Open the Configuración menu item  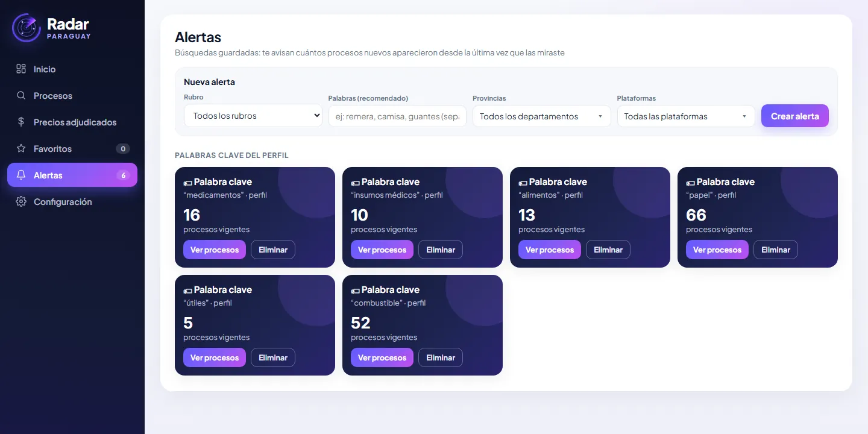point(72,201)
